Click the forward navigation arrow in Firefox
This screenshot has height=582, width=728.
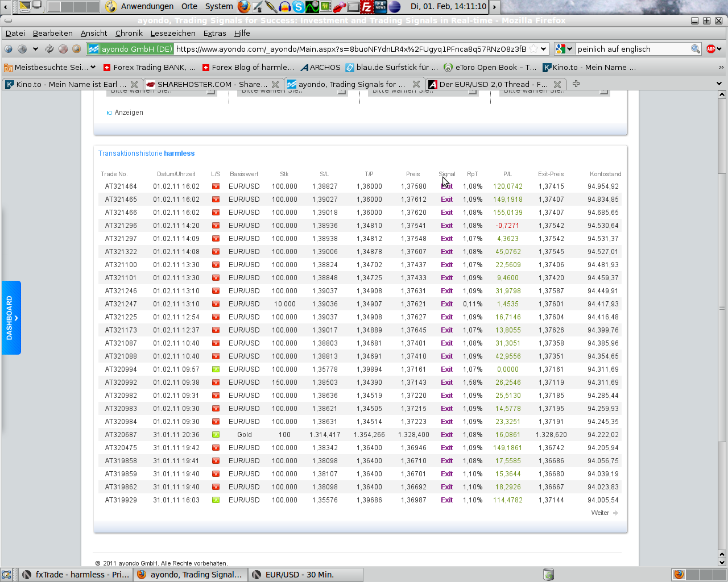coord(22,49)
